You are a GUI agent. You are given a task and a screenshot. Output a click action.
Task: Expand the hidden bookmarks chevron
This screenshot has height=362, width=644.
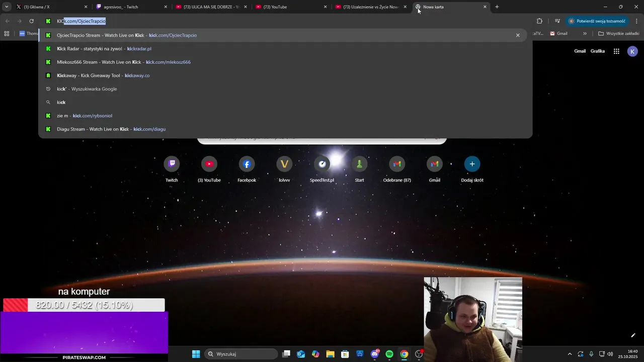tap(585, 34)
